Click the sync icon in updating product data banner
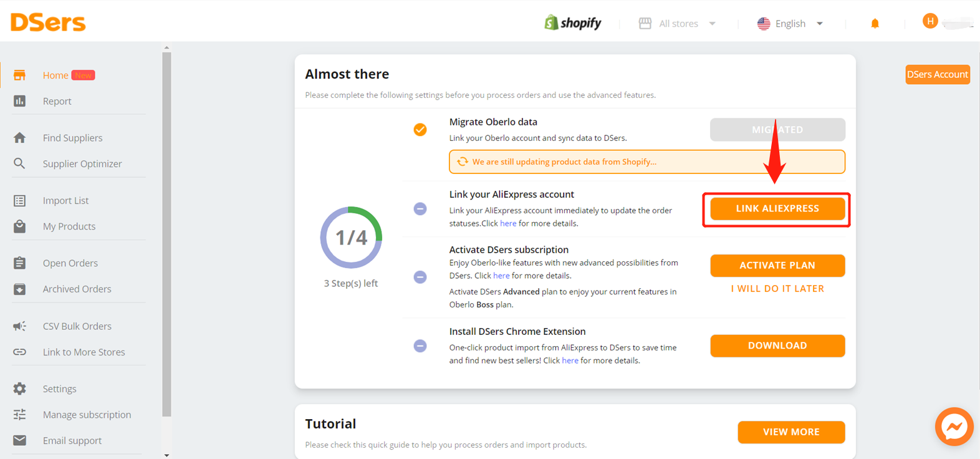 point(463,162)
